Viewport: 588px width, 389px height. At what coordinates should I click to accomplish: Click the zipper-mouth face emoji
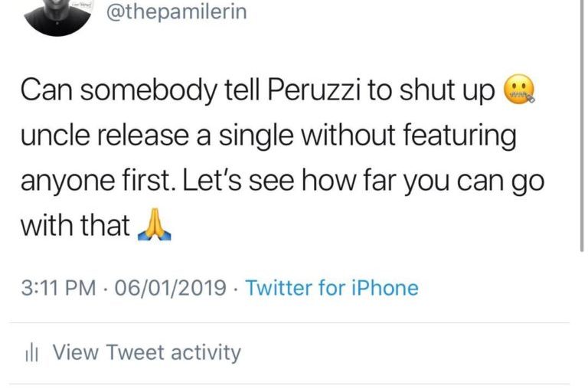tap(521, 93)
